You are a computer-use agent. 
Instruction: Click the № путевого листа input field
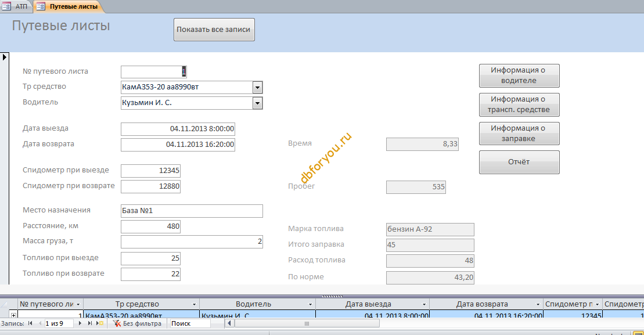(x=154, y=72)
